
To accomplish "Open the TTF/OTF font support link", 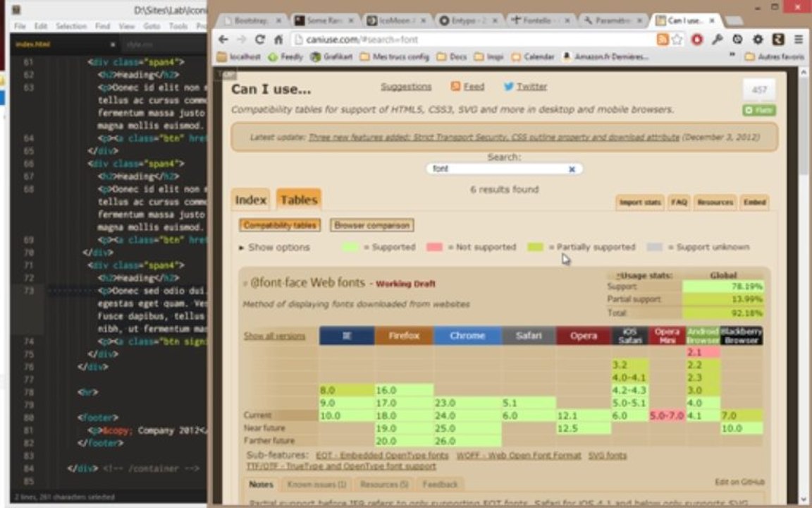I will 341,466.
